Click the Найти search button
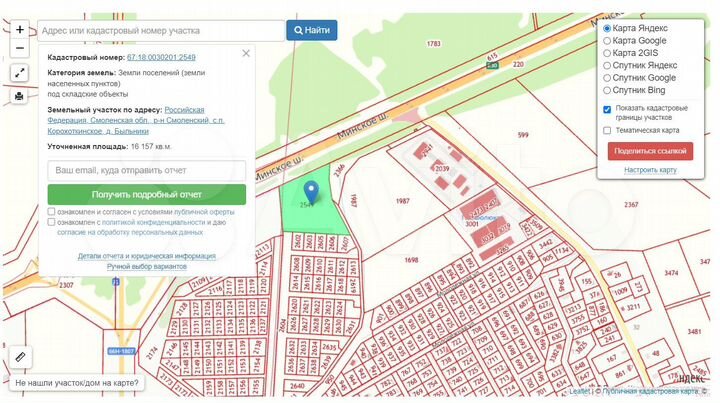 pyautogui.click(x=311, y=30)
